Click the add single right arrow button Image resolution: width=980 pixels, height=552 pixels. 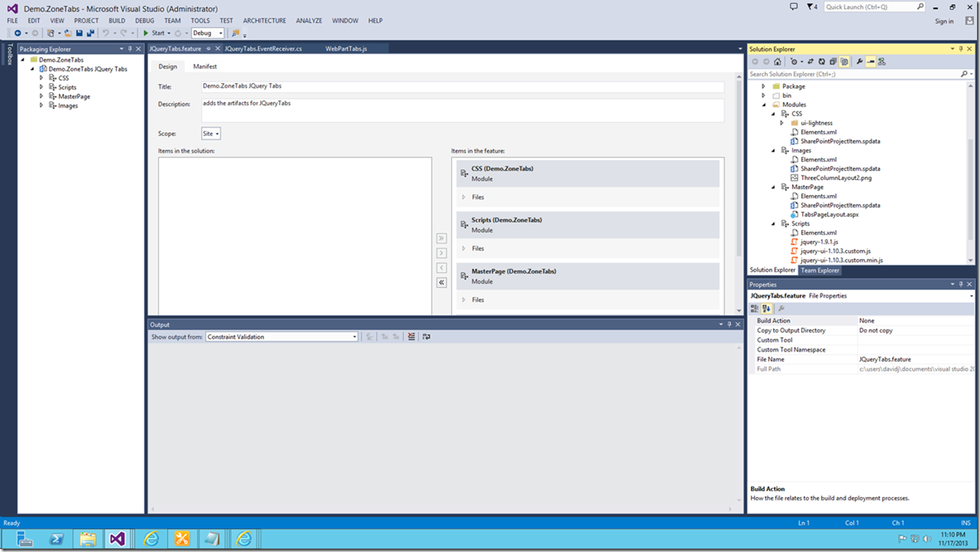(x=441, y=253)
